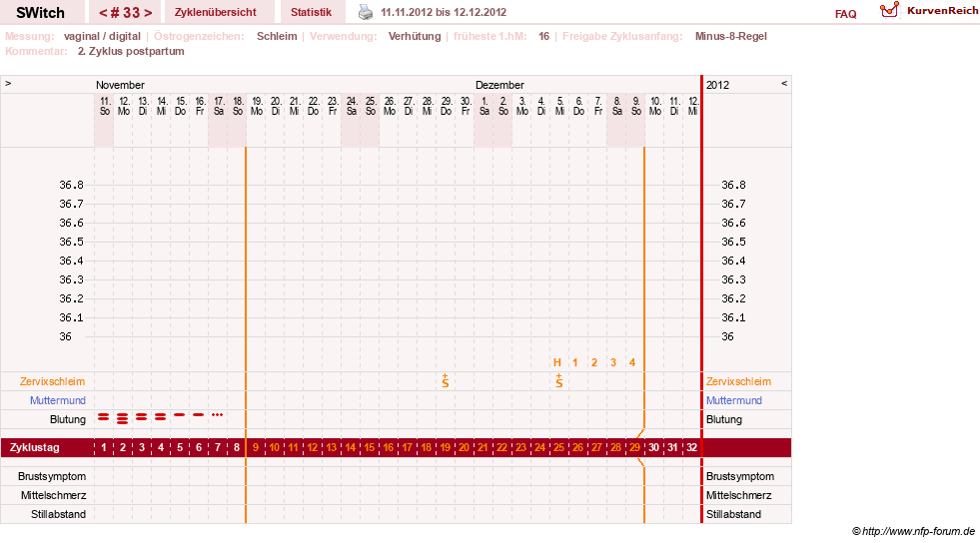Select cycle day 9 in Zyklustag row
This screenshot has height=543, width=980.
[255, 447]
